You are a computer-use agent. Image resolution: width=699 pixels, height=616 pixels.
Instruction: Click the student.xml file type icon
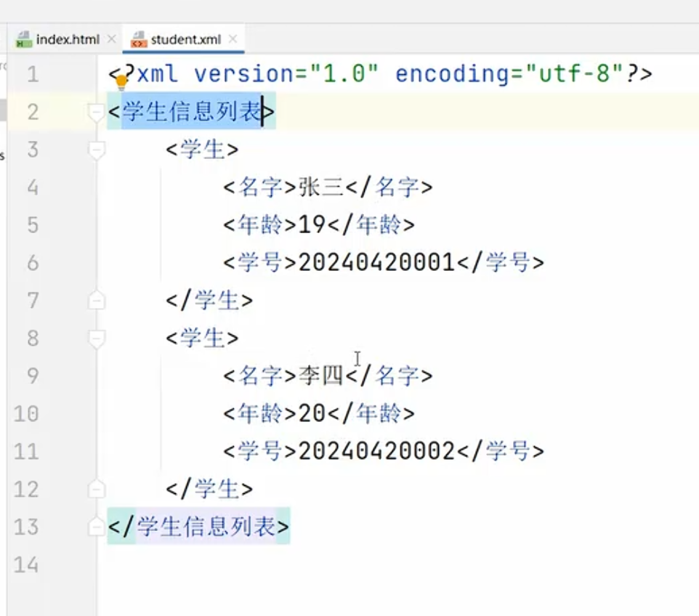click(x=138, y=39)
